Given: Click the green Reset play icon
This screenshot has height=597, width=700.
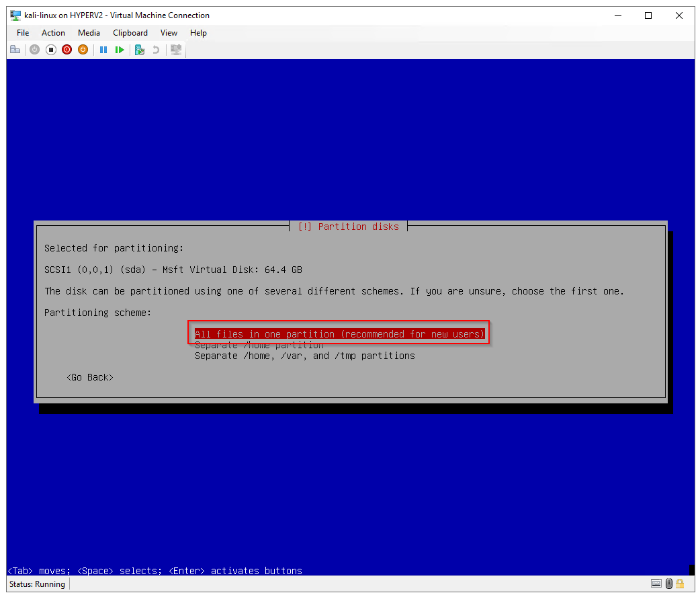Looking at the screenshot, I should click(120, 50).
